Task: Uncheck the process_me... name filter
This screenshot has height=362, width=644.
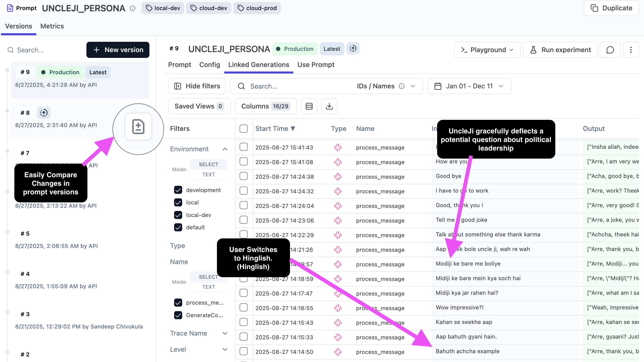Action: pos(178,303)
